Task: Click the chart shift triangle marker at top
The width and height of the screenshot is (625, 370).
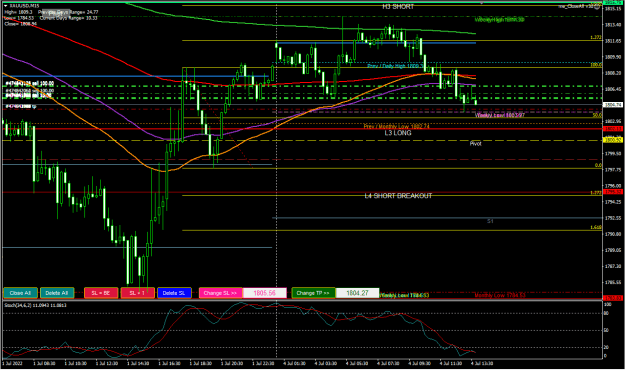Action: point(482,3)
